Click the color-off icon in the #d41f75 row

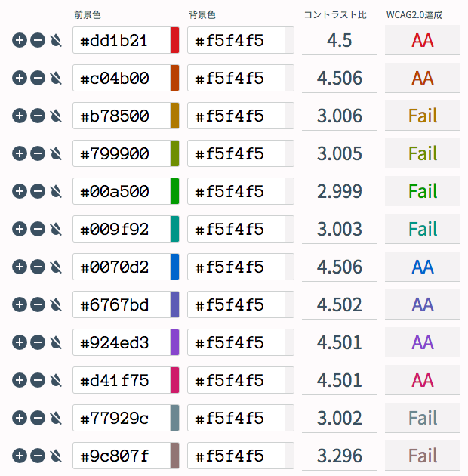[x=56, y=380]
